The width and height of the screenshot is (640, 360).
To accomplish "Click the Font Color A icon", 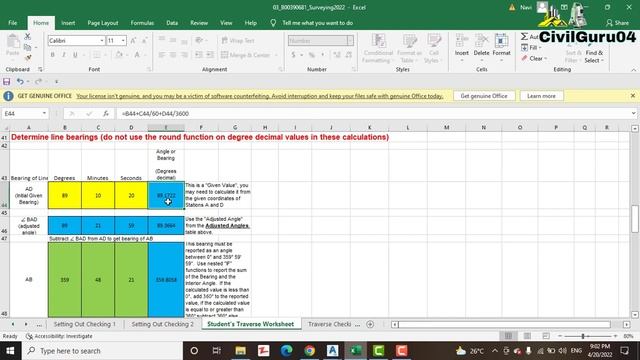I will [137, 55].
